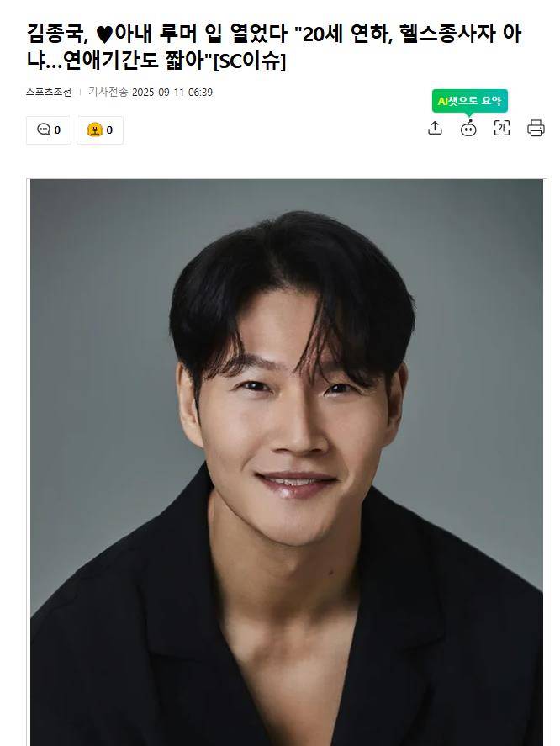The width and height of the screenshot is (560, 746).
Task: Select the emoji reaction count zero
Action: tap(109, 130)
